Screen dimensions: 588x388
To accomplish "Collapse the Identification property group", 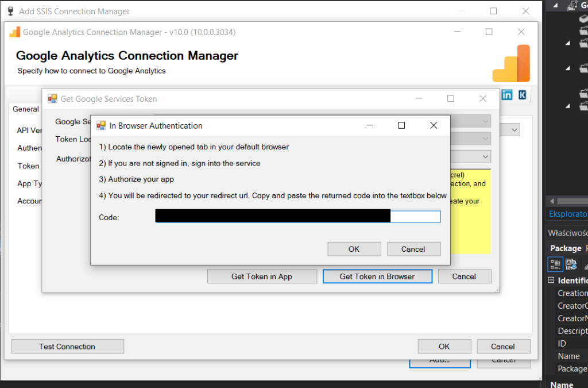I will pos(551,281).
